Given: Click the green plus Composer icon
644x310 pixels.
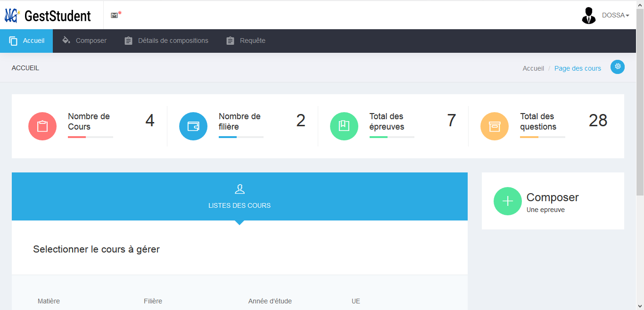Looking at the screenshot, I should tap(508, 201).
